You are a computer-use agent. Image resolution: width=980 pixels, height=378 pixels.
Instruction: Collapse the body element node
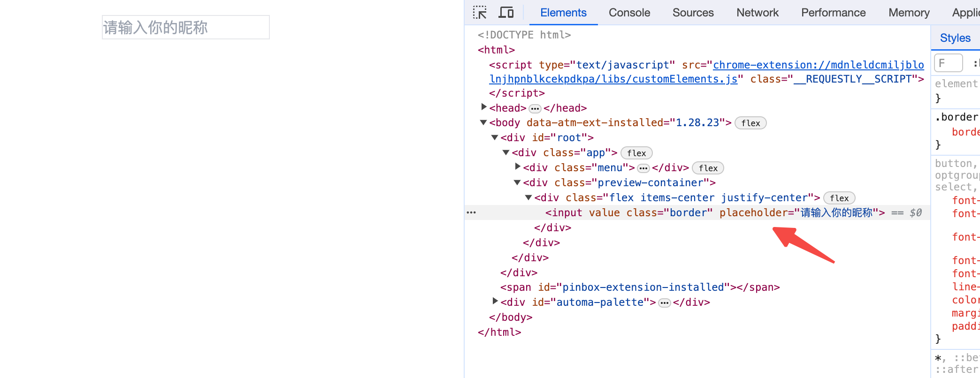tap(483, 122)
